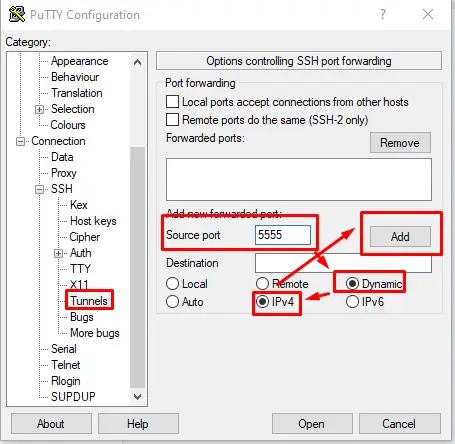Click the question mark help icon
Viewport: 455px width, 444px height.
[383, 14]
